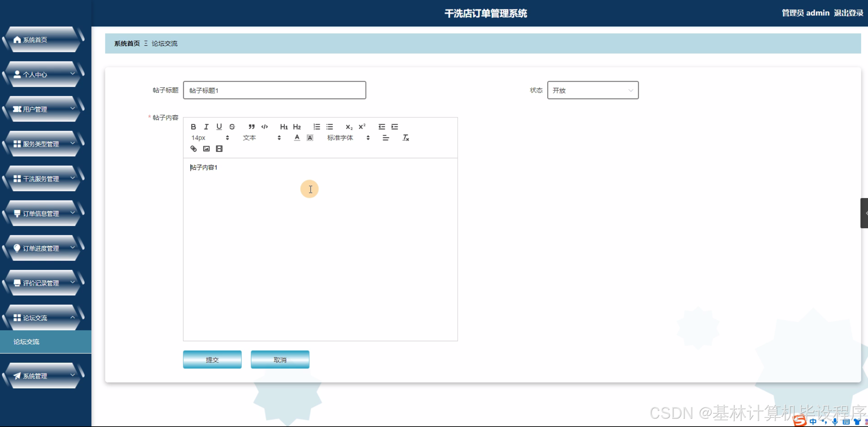Insert a hyperlink via link icon
Screen dimensions: 868x427
tap(193, 149)
